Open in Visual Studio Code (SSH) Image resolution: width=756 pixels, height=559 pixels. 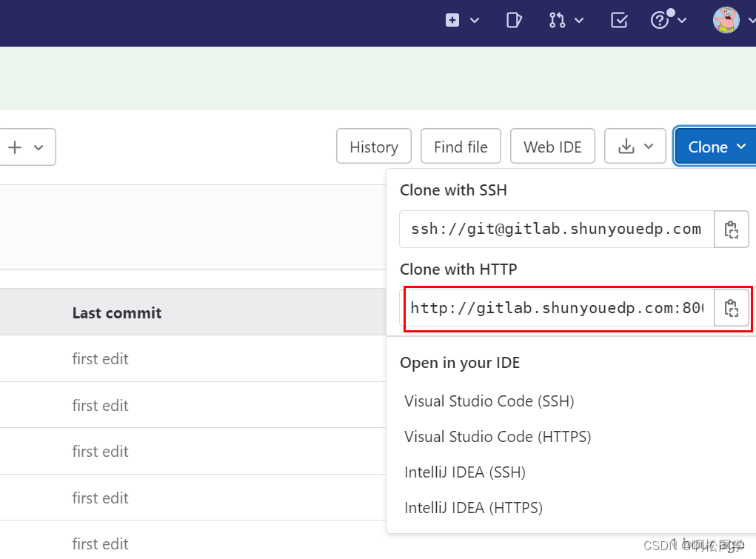pos(489,401)
